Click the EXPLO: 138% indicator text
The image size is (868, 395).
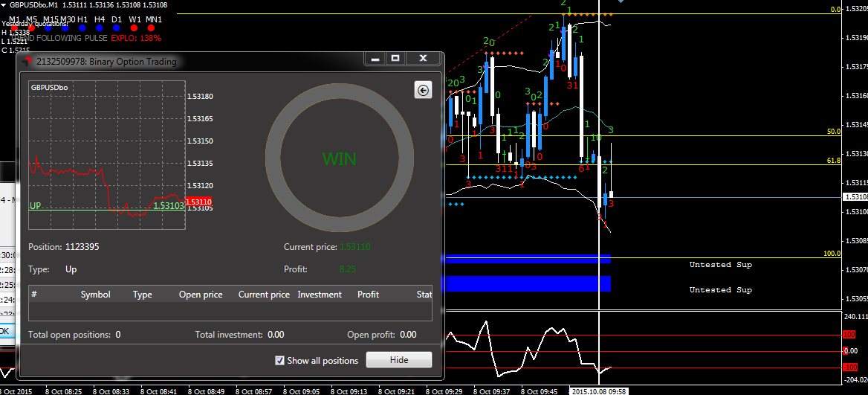[x=136, y=38]
